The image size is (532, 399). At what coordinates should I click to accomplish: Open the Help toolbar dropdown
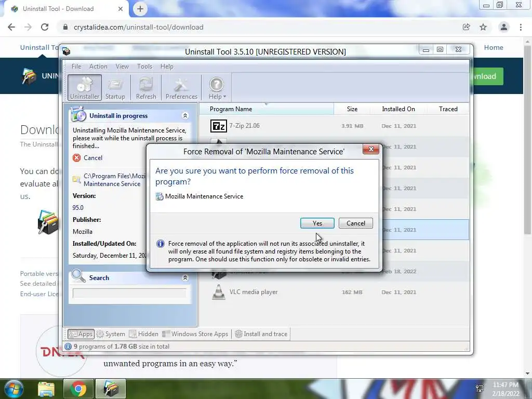(217, 88)
